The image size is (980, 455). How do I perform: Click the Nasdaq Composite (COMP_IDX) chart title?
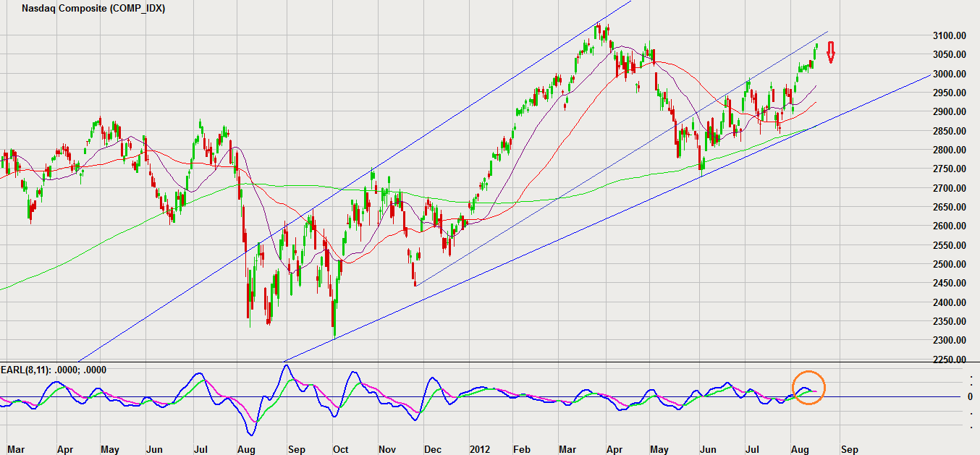pyautogui.click(x=93, y=9)
